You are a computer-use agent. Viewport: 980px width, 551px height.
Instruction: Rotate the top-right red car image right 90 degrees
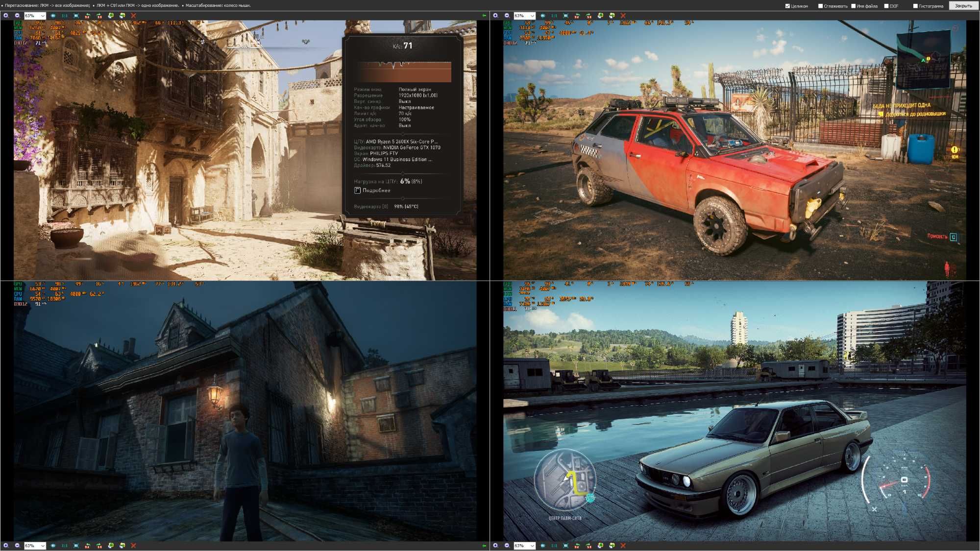(x=588, y=16)
